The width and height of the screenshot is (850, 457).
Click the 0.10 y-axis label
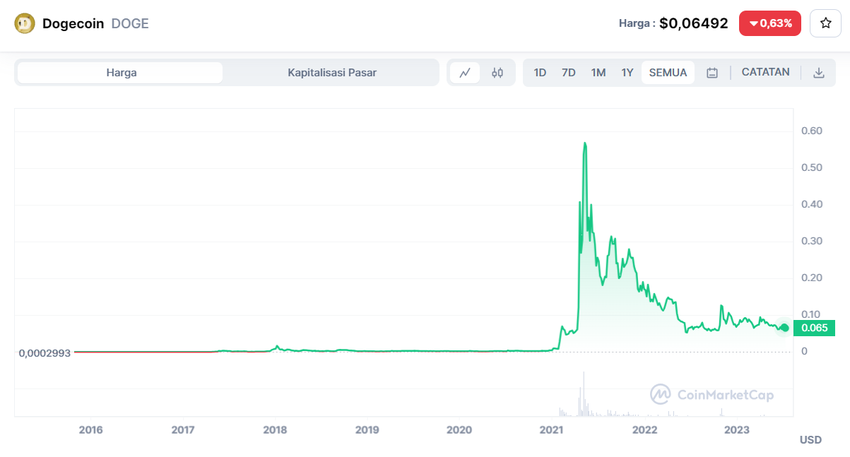[x=812, y=314]
